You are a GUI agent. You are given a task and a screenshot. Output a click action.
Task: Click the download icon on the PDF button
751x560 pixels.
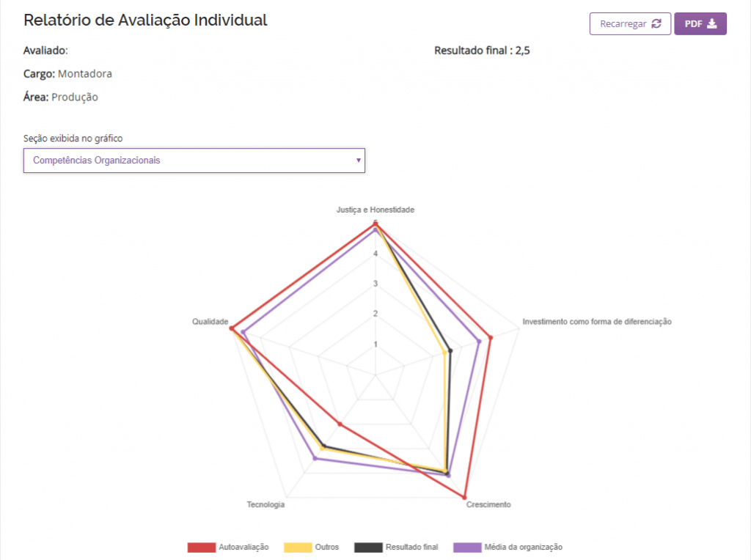point(712,23)
